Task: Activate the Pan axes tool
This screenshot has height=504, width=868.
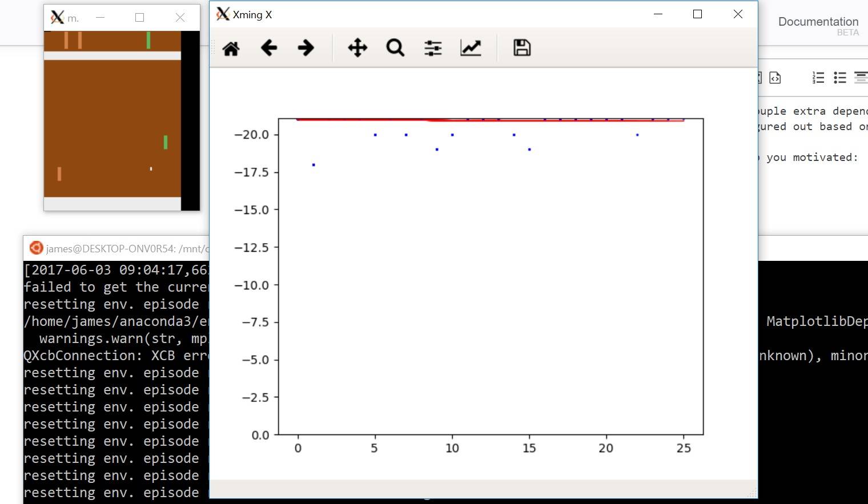Action: pyautogui.click(x=357, y=48)
